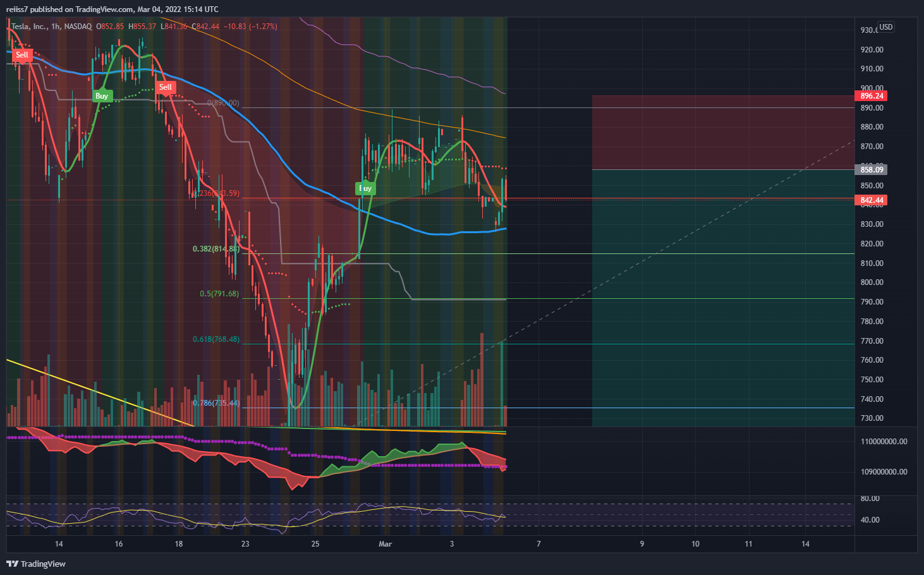Click the O852.85 open value
924x575 pixels.
111,27
